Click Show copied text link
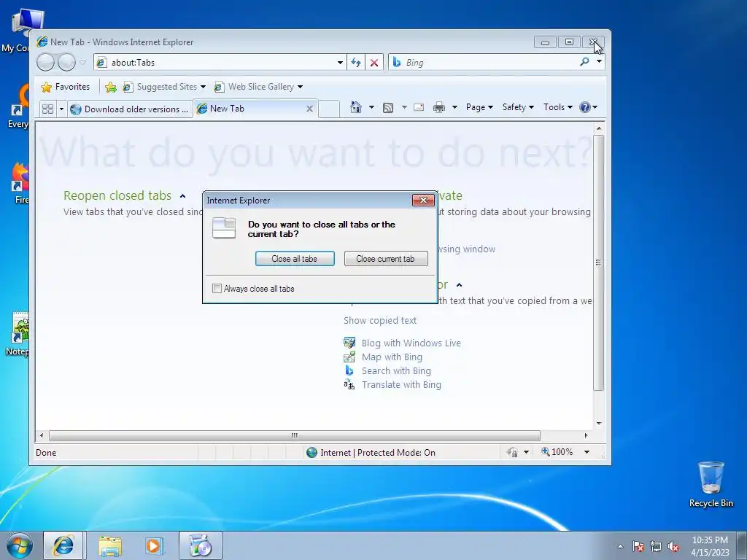747x560 pixels. click(x=380, y=321)
